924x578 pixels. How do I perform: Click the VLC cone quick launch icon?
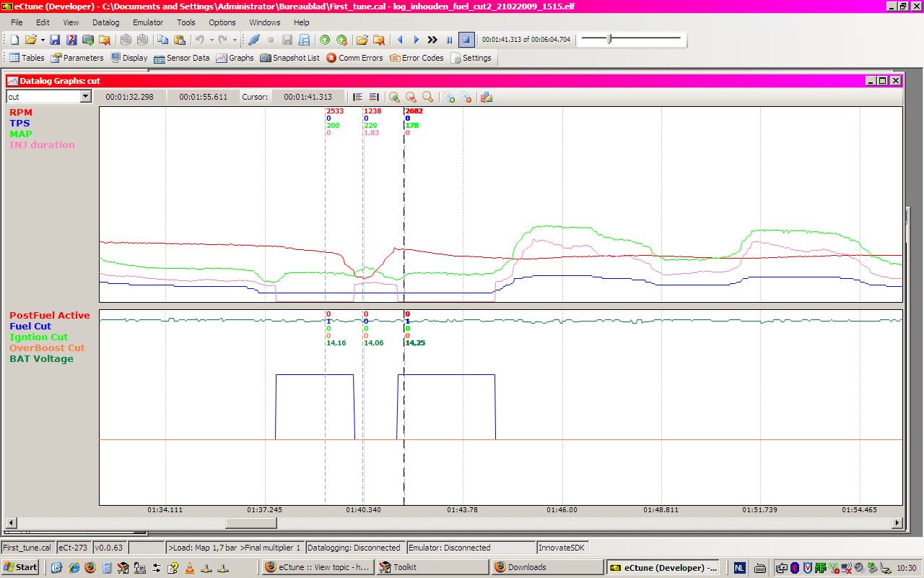coord(190,568)
